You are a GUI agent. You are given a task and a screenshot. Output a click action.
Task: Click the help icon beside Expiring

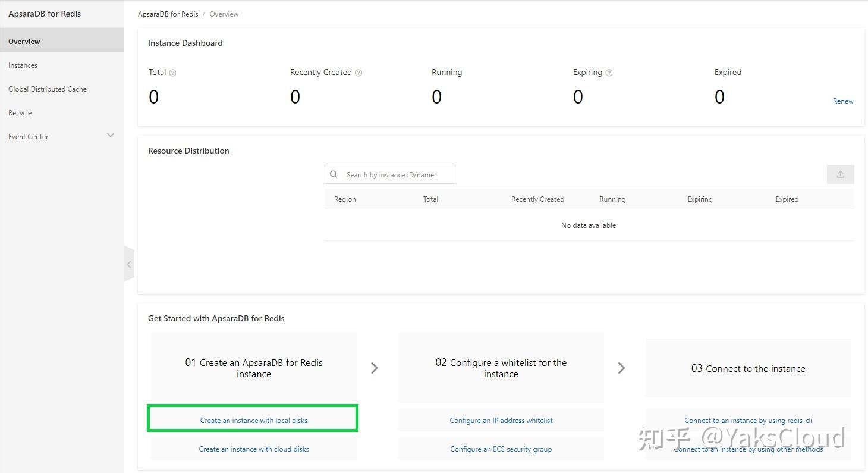(x=609, y=73)
